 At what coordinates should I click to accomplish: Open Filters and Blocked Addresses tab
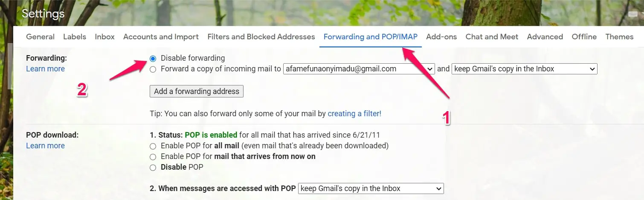point(261,37)
